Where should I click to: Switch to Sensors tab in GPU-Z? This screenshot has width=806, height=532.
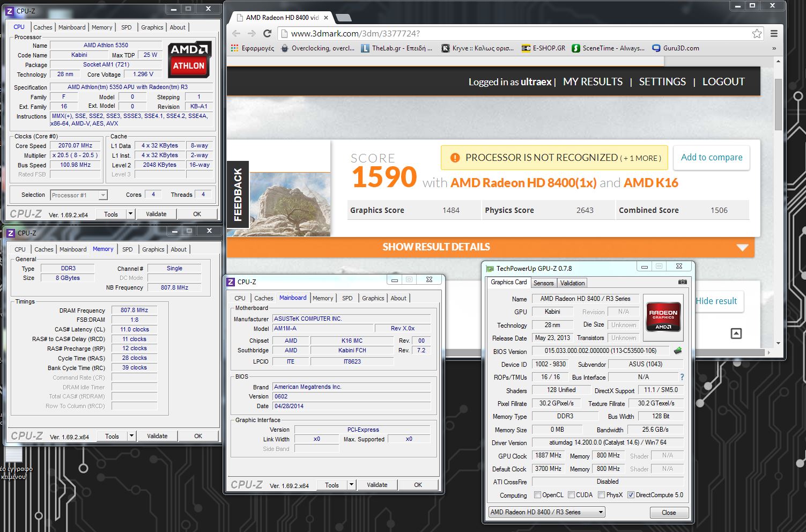(x=543, y=283)
